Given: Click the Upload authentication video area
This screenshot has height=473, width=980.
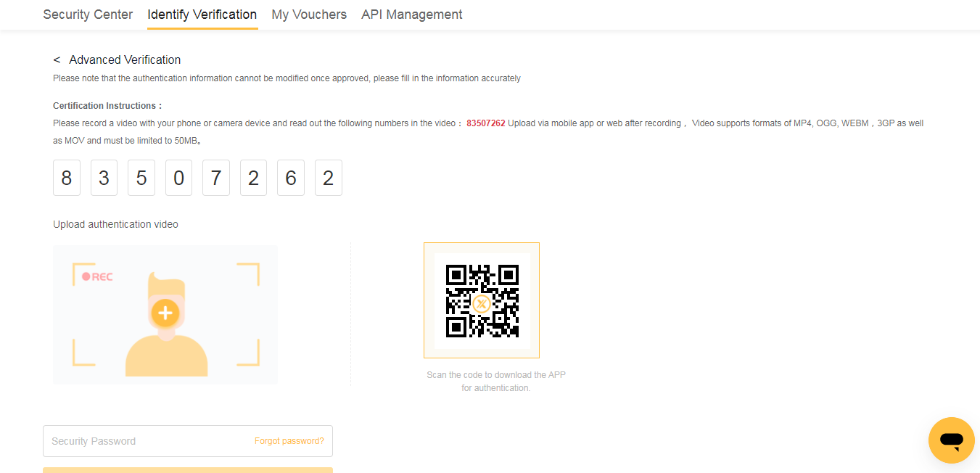Looking at the screenshot, I should [165, 314].
